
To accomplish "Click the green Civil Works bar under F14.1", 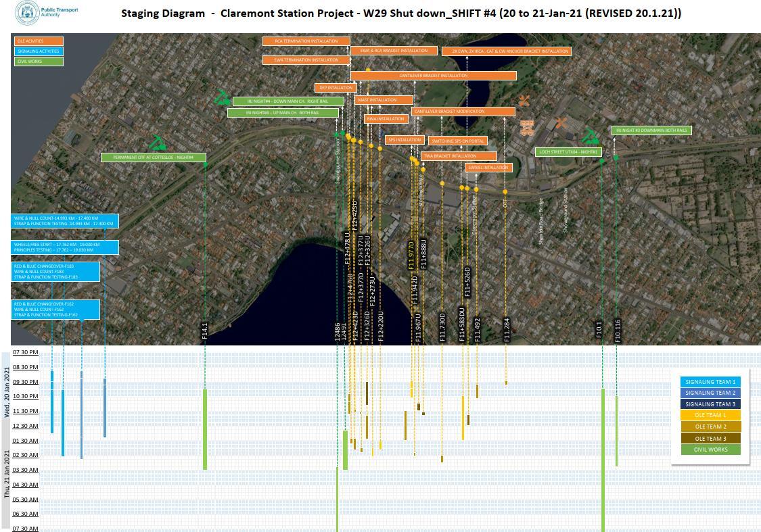I will [x=205, y=429].
